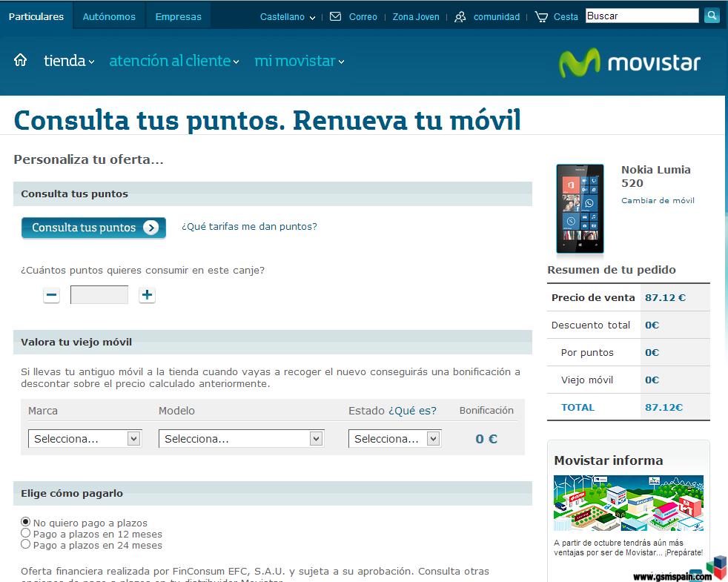
Task: Choose Pago a plazos en 12 meses
Action: coord(25,533)
